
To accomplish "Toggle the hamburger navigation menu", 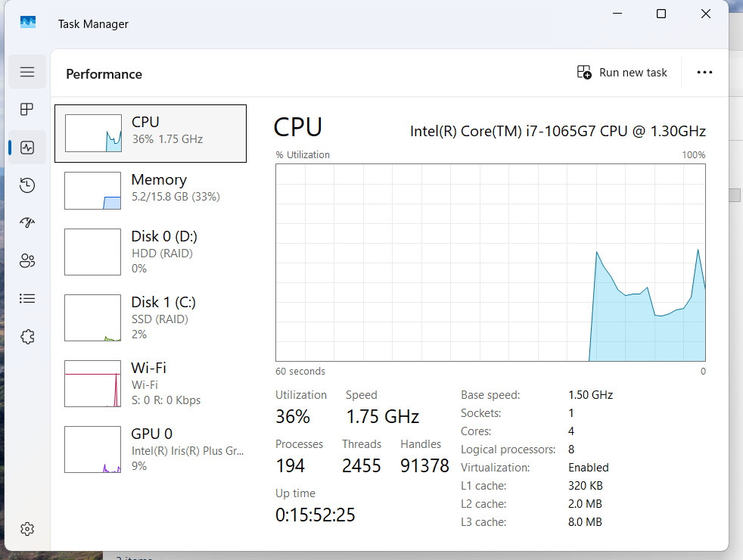I will pos(27,72).
